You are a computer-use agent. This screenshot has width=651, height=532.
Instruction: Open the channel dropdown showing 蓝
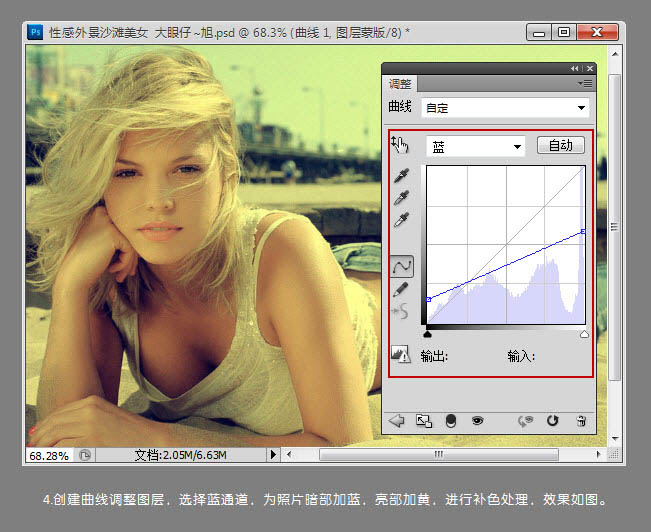pyautogui.click(x=475, y=146)
